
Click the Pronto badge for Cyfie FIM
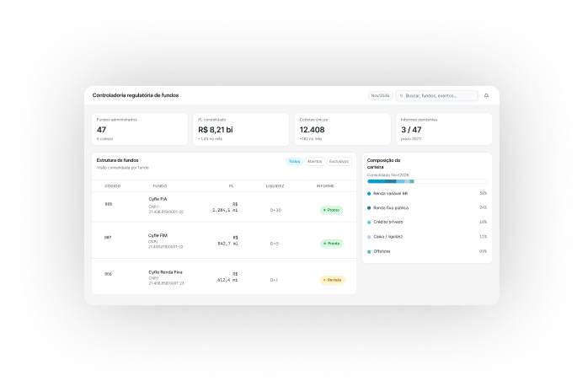(332, 244)
